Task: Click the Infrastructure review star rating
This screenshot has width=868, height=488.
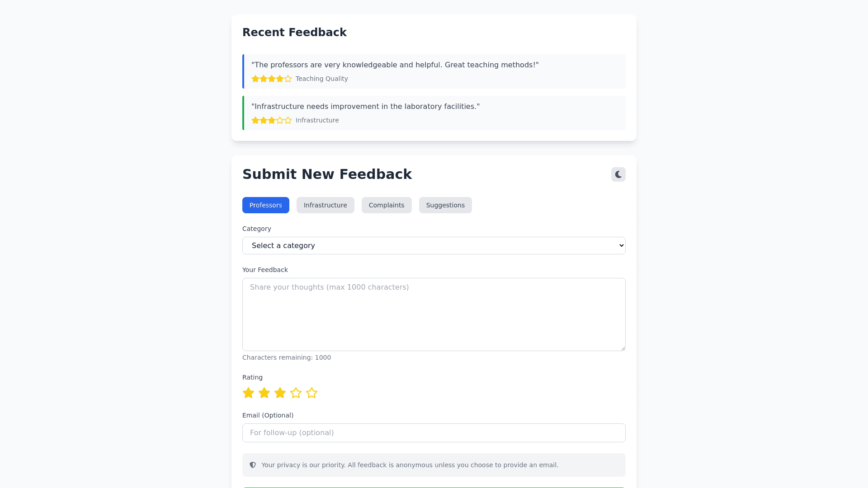Action: pyautogui.click(x=272, y=121)
